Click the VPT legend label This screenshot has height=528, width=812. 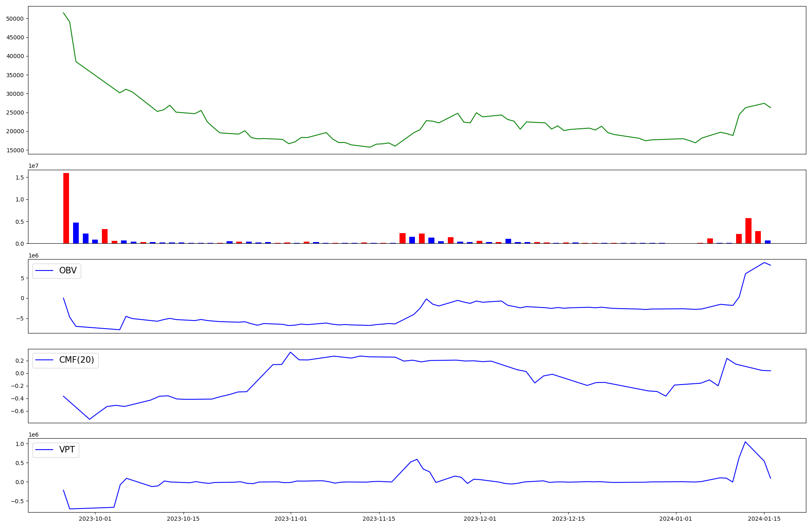(x=67, y=450)
